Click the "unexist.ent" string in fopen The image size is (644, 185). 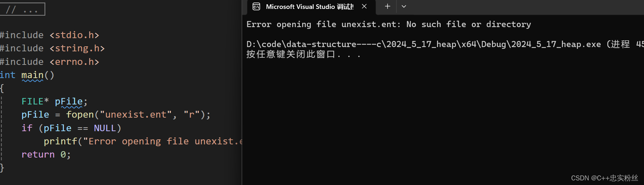coord(136,115)
